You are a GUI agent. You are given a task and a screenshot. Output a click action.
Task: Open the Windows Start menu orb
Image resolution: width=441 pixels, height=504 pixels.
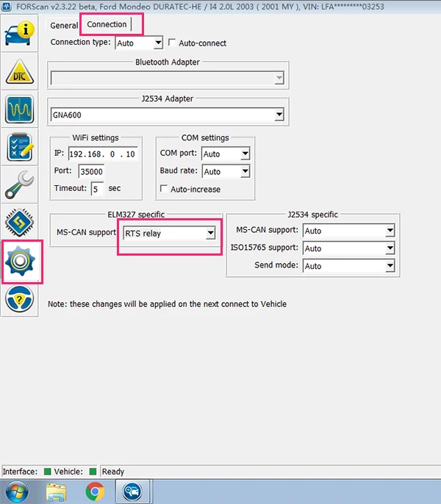tap(17, 492)
